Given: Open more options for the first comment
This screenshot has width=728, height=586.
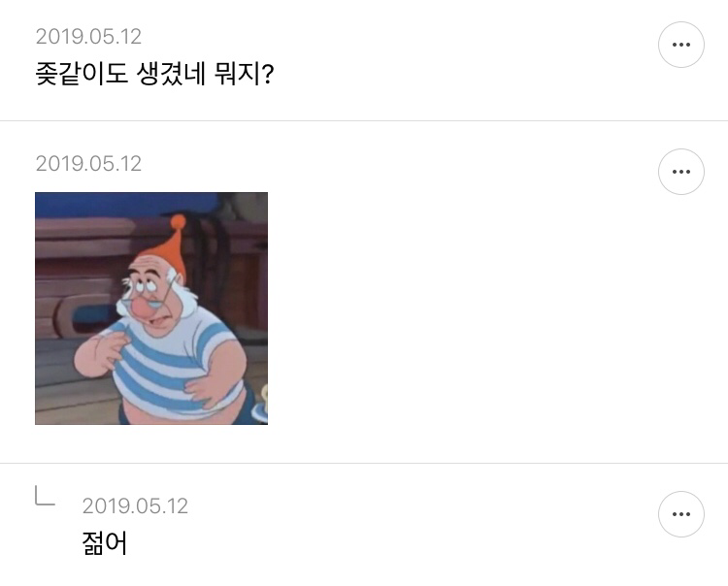Looking at the screenshot, I should 681,45.
